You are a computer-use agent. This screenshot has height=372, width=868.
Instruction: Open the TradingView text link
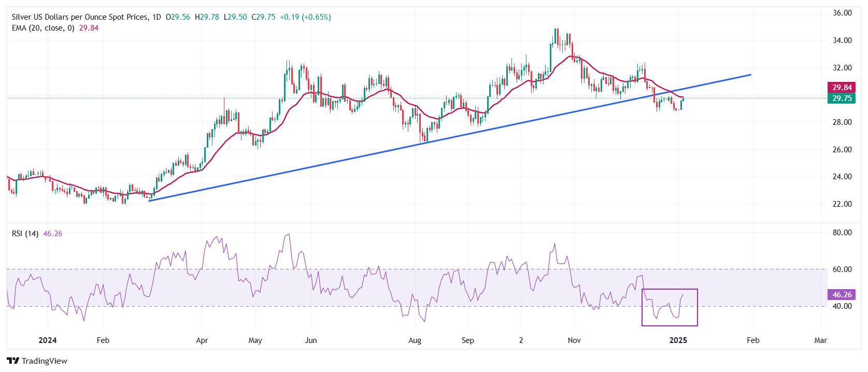[x=45, y=361]
